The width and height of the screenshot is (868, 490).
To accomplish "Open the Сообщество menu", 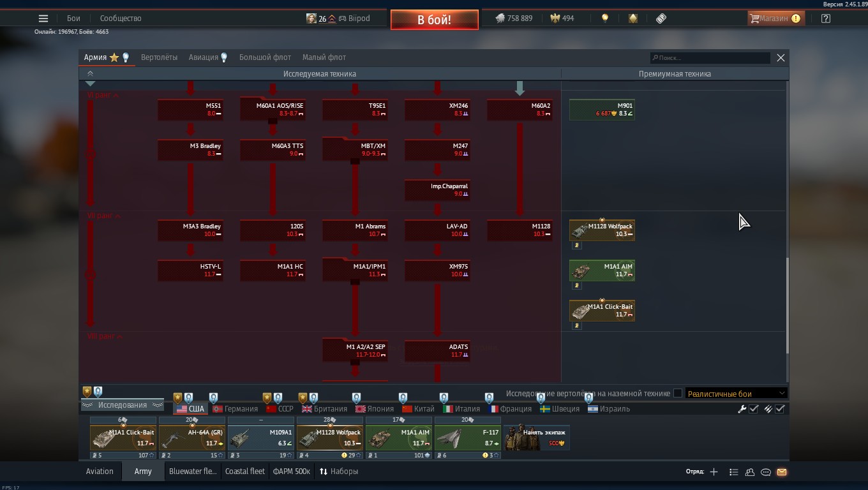I will (x=121, y=19).
